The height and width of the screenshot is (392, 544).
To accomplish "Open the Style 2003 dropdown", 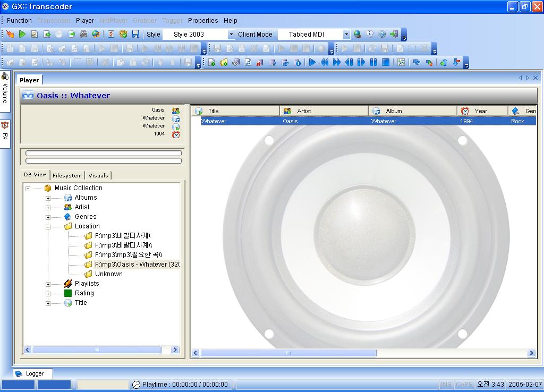I will (231, 35).
